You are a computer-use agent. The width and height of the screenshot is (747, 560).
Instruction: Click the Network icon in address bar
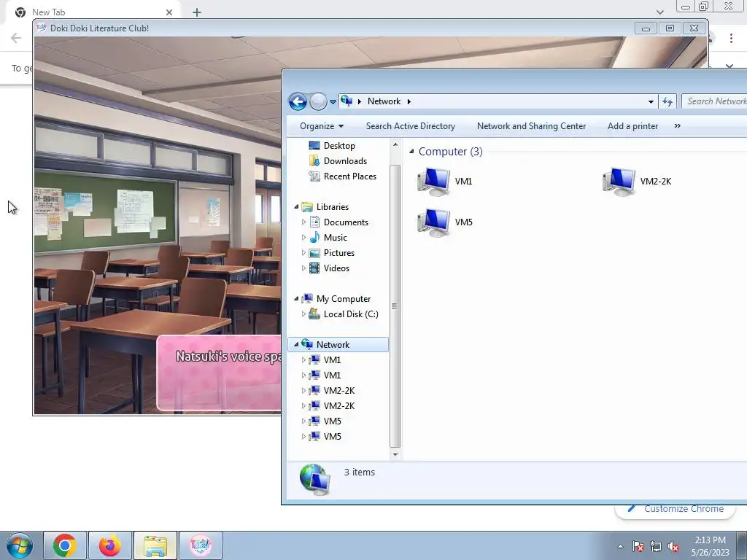click(347, 101)
